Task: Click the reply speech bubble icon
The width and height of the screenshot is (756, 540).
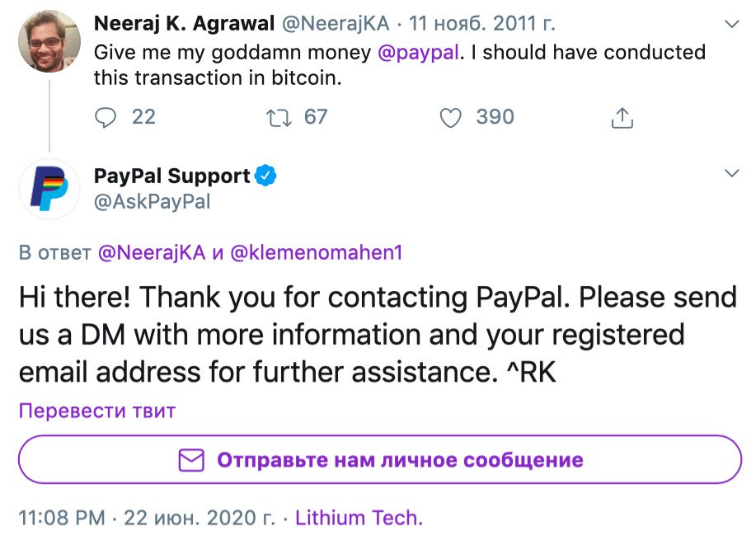Action: pyautogui.click(x=106, y=118)
